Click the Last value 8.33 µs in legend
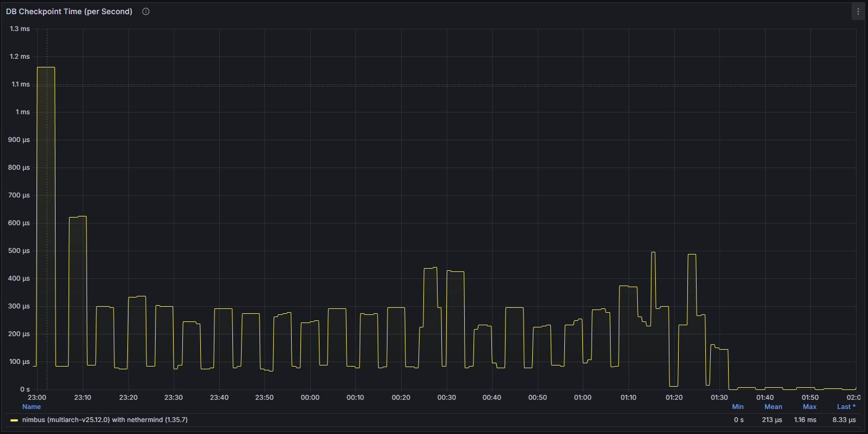 pyautogui.click(x=844, y=420)
